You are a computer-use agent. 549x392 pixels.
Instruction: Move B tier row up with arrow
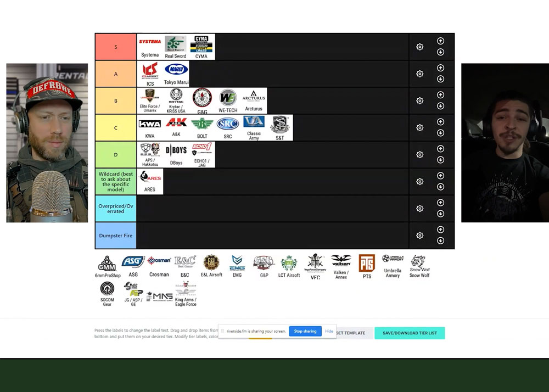[x=440, y=95]
